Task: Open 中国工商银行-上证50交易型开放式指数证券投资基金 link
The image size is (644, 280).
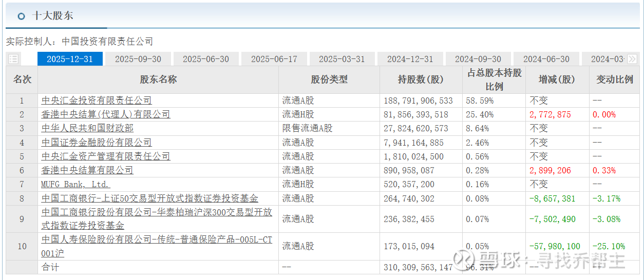Action: 149,198
